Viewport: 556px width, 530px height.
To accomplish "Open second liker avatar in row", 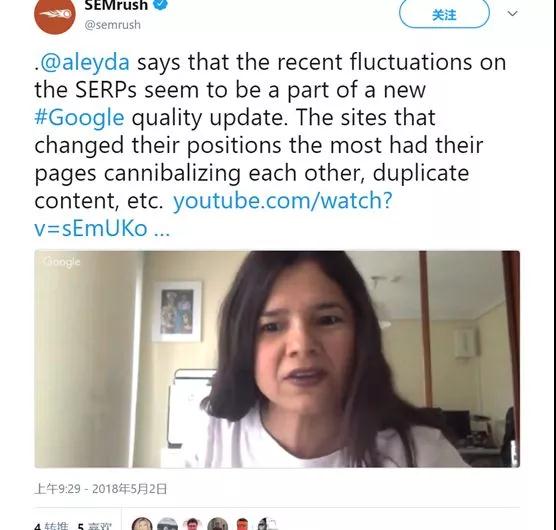I will (167, 524).
